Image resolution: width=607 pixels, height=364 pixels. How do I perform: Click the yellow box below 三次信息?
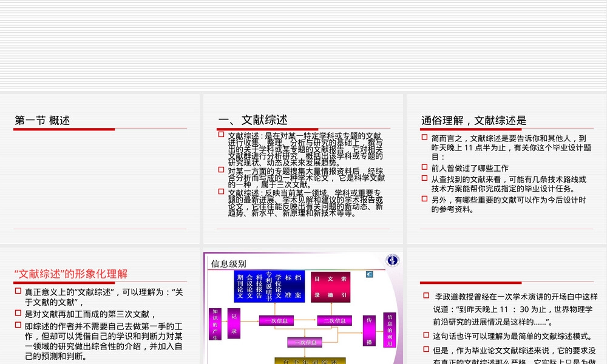tap(310, 361)
